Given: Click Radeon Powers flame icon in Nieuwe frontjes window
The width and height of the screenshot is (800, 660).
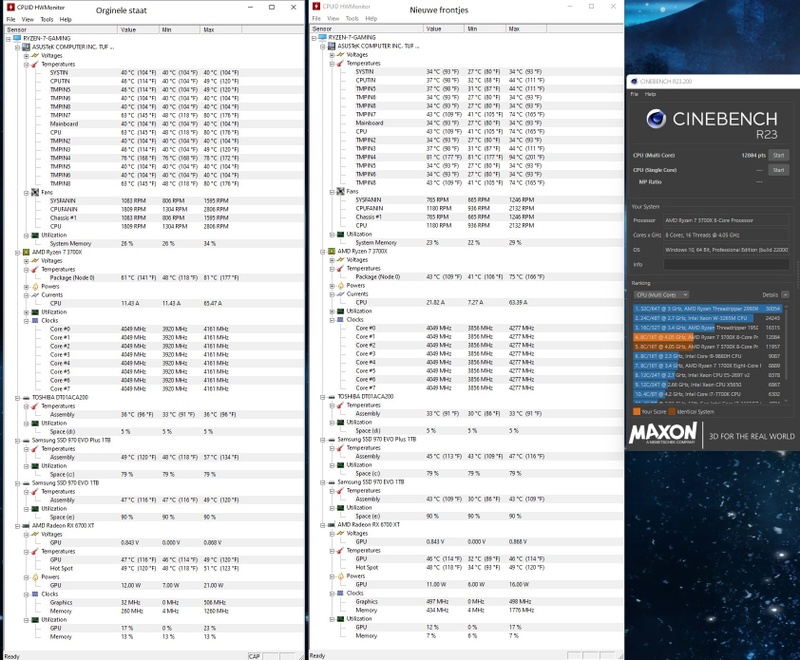Looking at the screenshot, I should 340,576.
